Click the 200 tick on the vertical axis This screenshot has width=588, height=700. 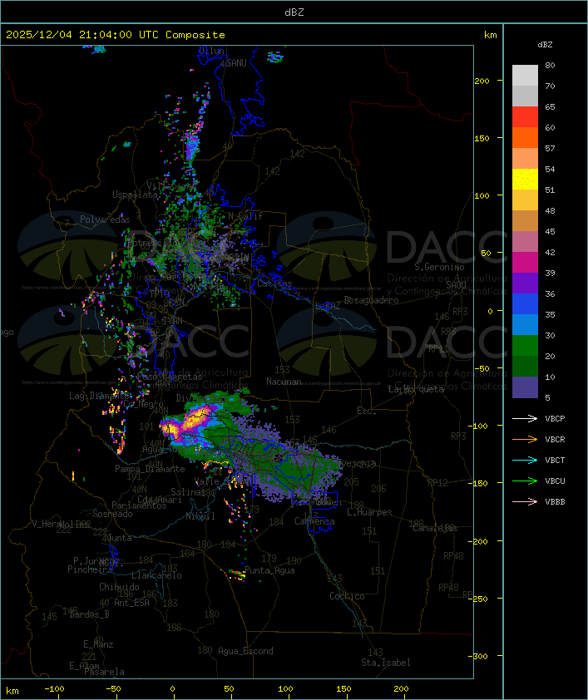[x=482, y=81]
